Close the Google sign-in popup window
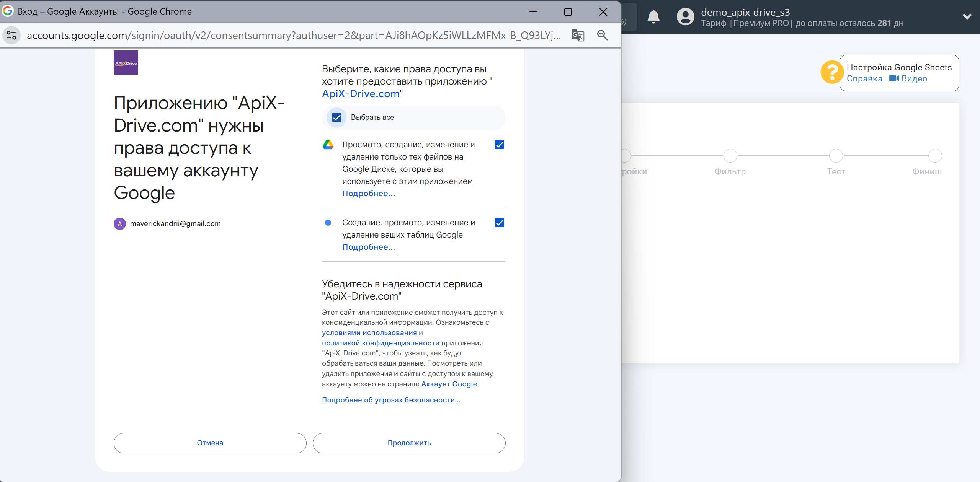This screenshot has height=482, width=980. click(x=603, y=12)
